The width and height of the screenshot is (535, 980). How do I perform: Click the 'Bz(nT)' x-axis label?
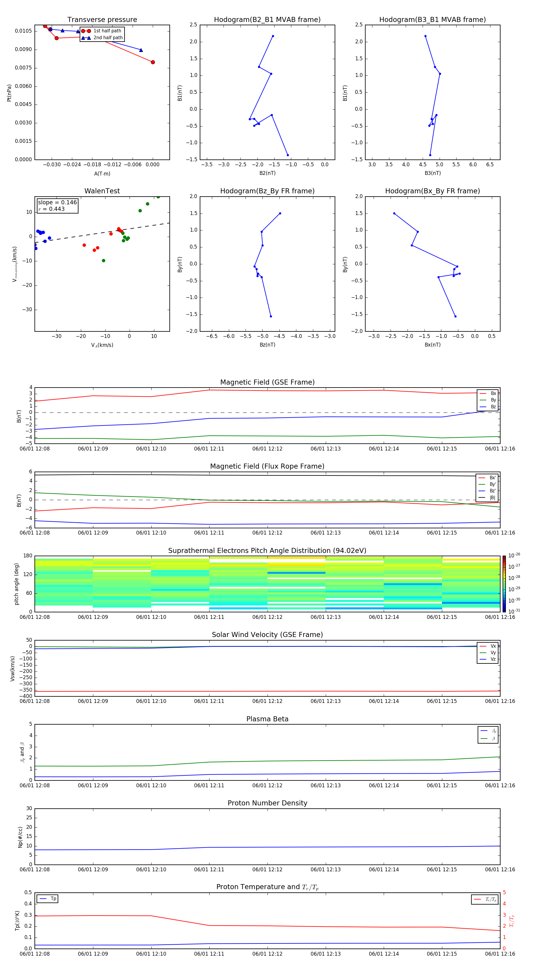point(267,345)
